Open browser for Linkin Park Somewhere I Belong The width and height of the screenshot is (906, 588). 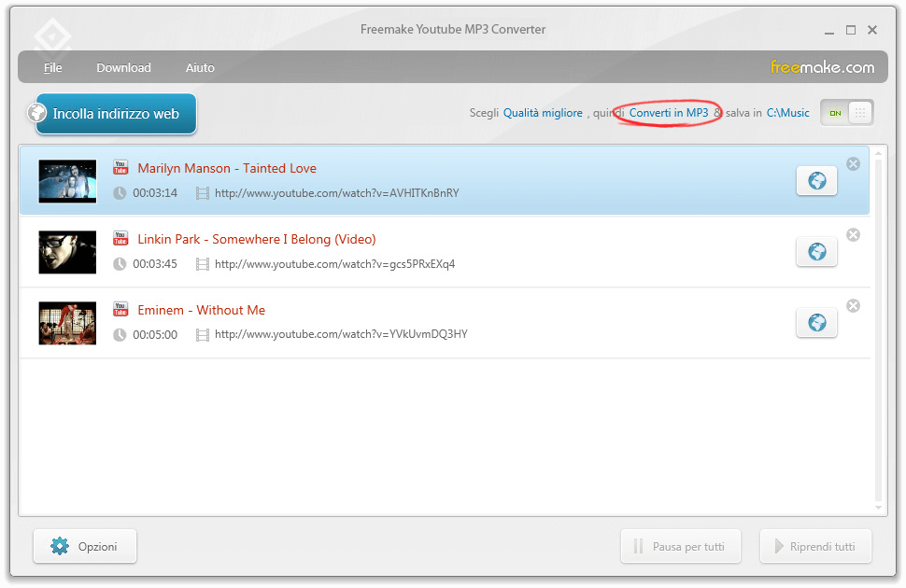click(816, 252)
